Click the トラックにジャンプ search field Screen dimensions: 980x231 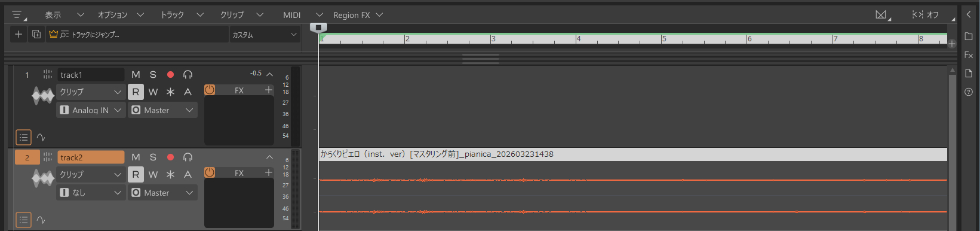click(x=137, y=35)
